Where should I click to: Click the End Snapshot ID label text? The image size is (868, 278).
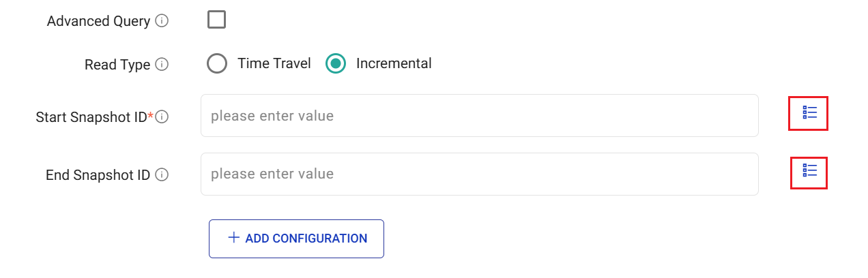[98, 175]
